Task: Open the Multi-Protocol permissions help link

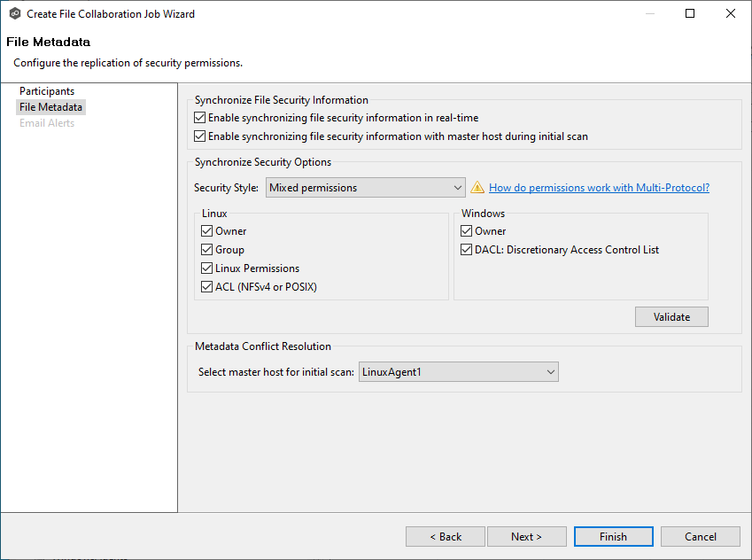Action: tap(599, 188)
